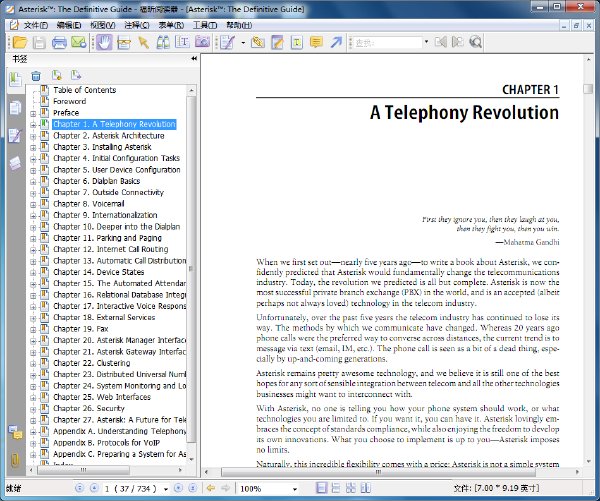Enable single page layout
This screenshot has height=501, width=600.
coord(321,488)
